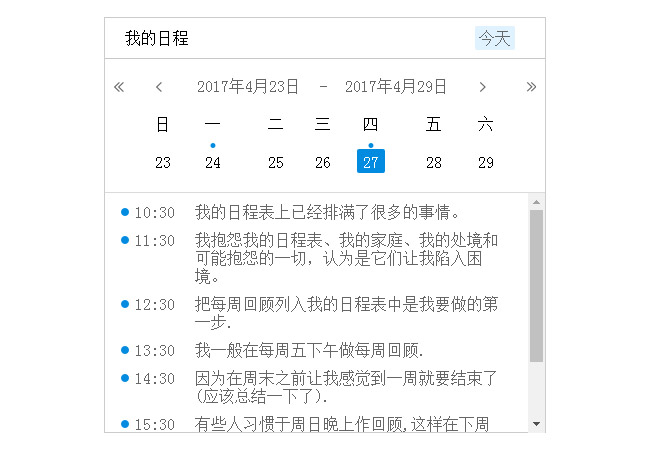Open the 13:30 schedule entry
This screenshot has height=450, width=650.
[309, 350]
